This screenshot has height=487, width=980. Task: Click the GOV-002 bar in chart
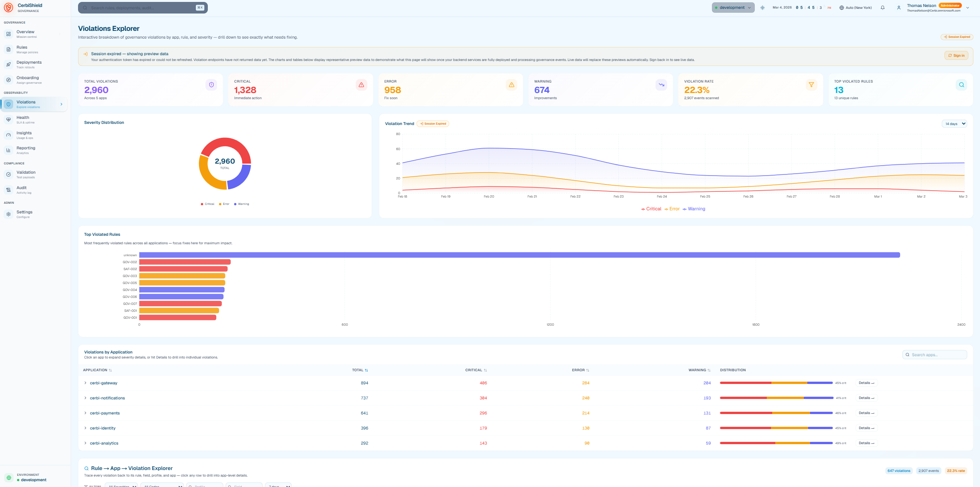click(185, 262)
